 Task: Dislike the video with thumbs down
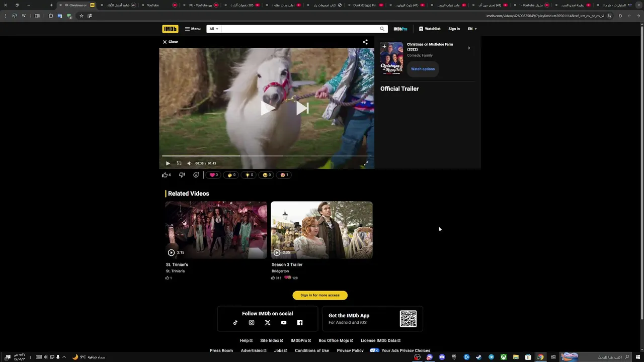182,175
